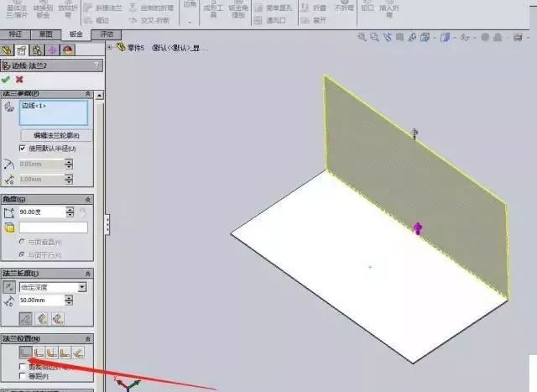Open the 评估 tab
Image resolution: width=537 pixels, height=392 pixels.
[107, 34]
